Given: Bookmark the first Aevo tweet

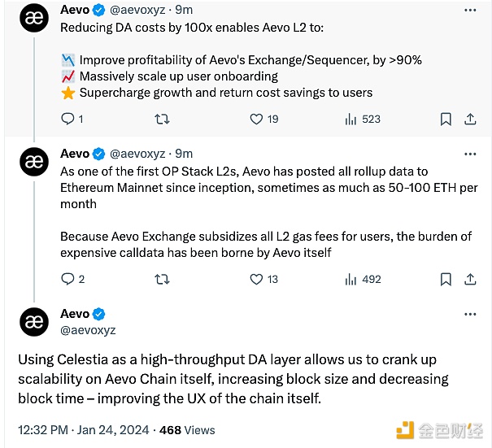Looking at the screenshot, I should coord(446,119).
